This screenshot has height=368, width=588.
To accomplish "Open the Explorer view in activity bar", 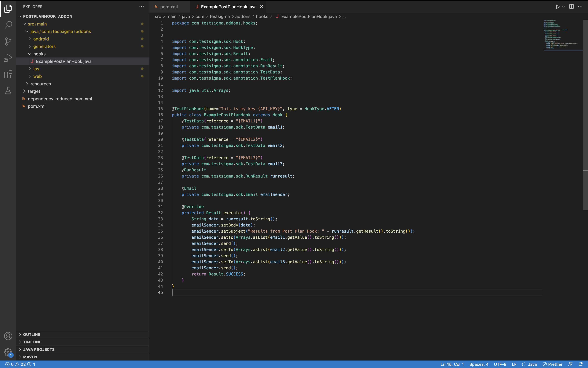I will (8, 9).
